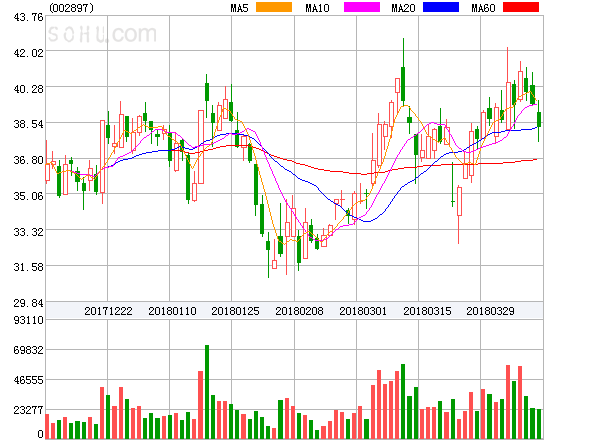Click the orange MA5 legend swatch
Viewport: 600px width, 440px height.
click(274, 7)
